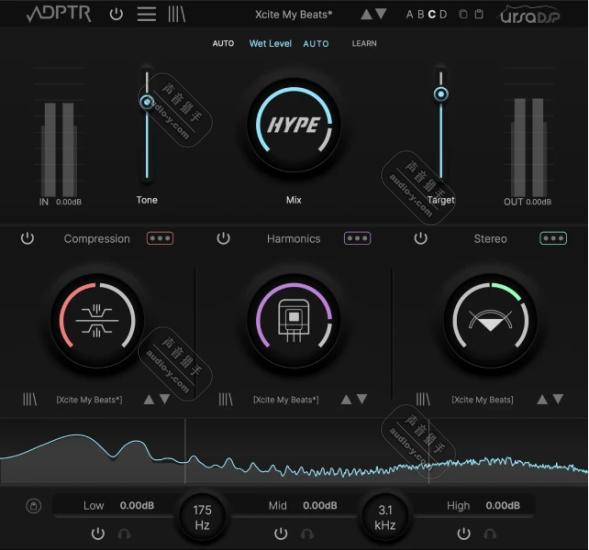Select snapshot B
Screen dimensions: 589x550
click(x=421, y=14)
